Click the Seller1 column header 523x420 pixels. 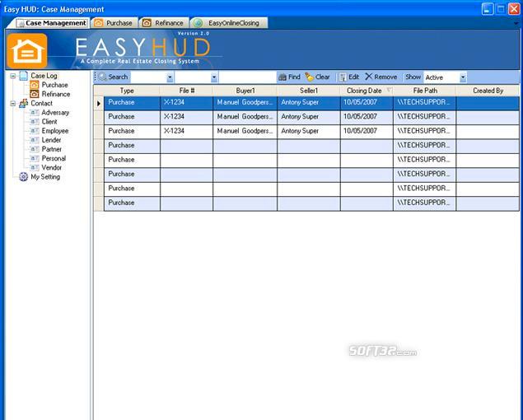pos(309,91)
